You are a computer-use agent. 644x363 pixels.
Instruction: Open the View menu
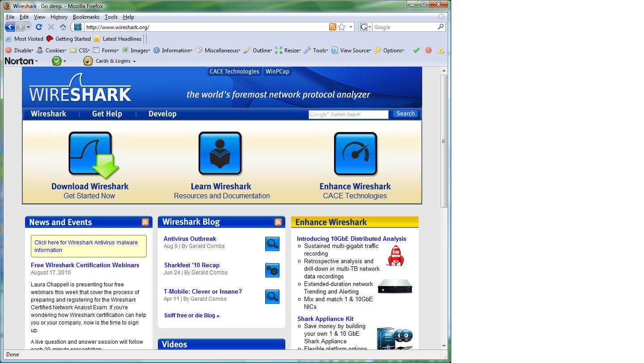(39, 17)
